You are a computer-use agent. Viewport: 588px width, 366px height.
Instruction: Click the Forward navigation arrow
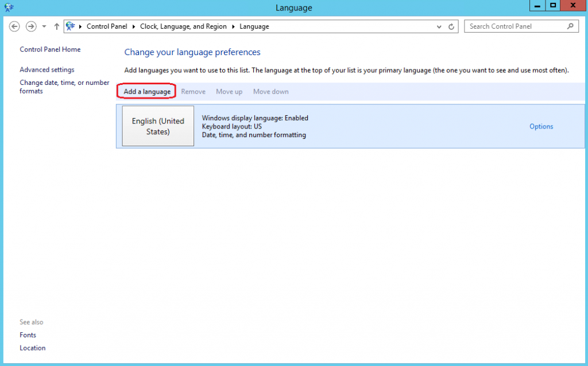(x=31, y=26)
